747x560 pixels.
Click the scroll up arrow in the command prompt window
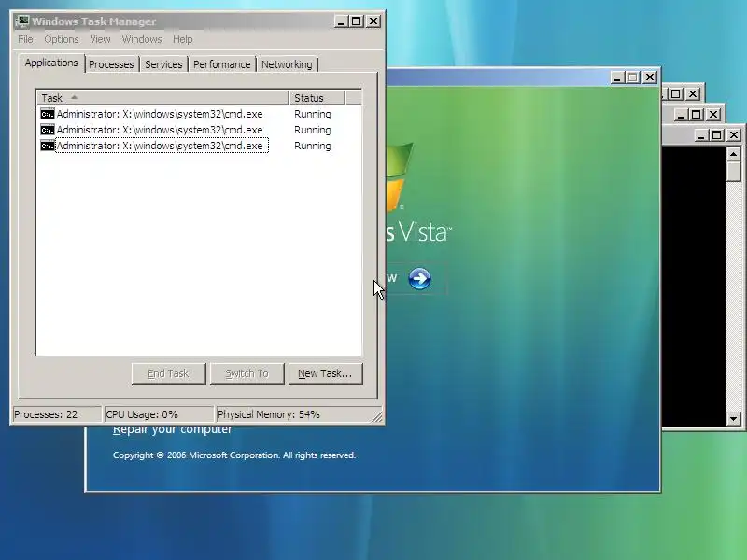click(x=734, y=154)
